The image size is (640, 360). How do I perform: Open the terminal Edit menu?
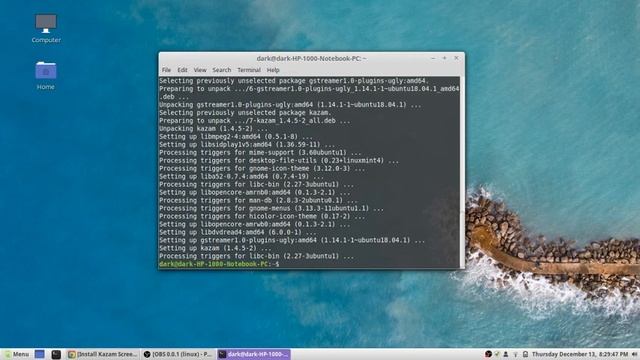tap(182, 70)
